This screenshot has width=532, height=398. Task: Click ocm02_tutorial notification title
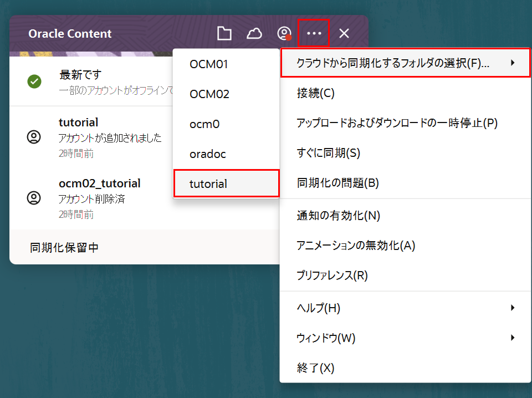point(99,183)
